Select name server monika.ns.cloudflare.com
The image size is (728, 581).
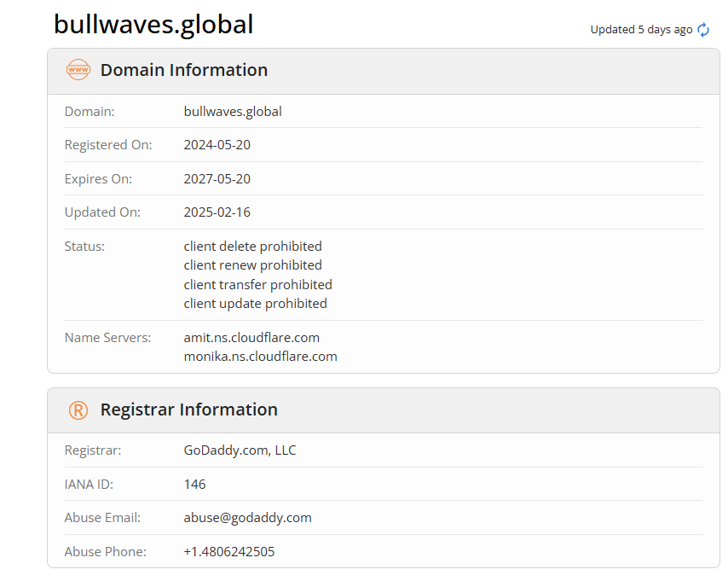click(261, 357)
